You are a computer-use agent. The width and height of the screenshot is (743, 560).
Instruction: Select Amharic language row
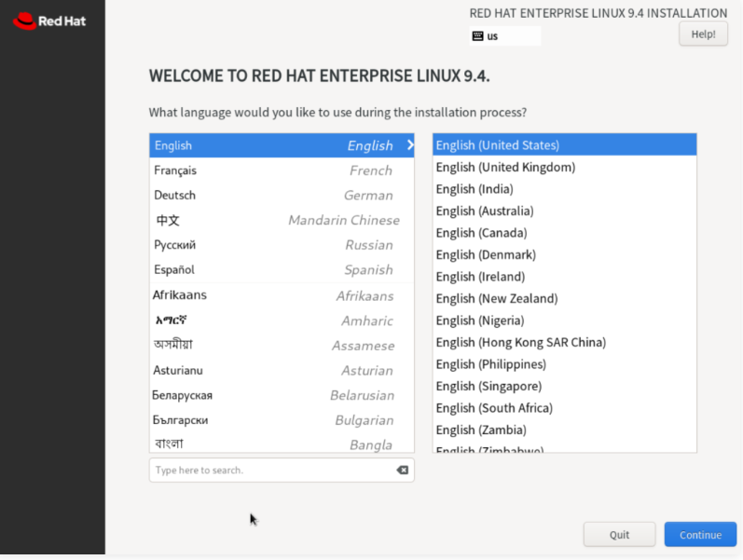point(282,321)
